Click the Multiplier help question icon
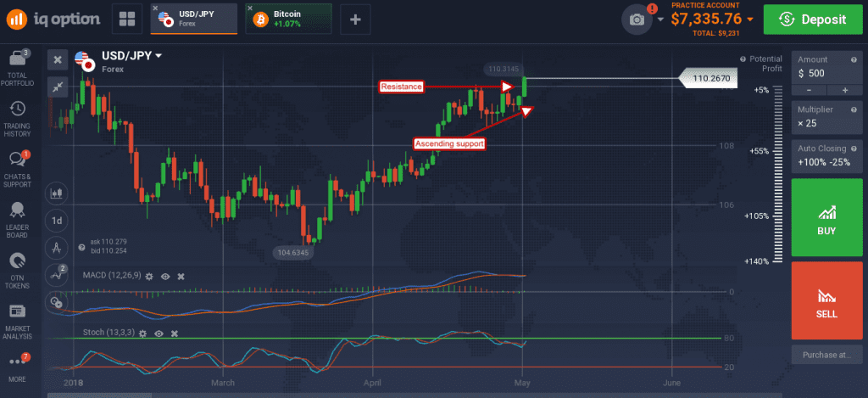Viewport: 868px width, 398px height. (x=854, y=109)
